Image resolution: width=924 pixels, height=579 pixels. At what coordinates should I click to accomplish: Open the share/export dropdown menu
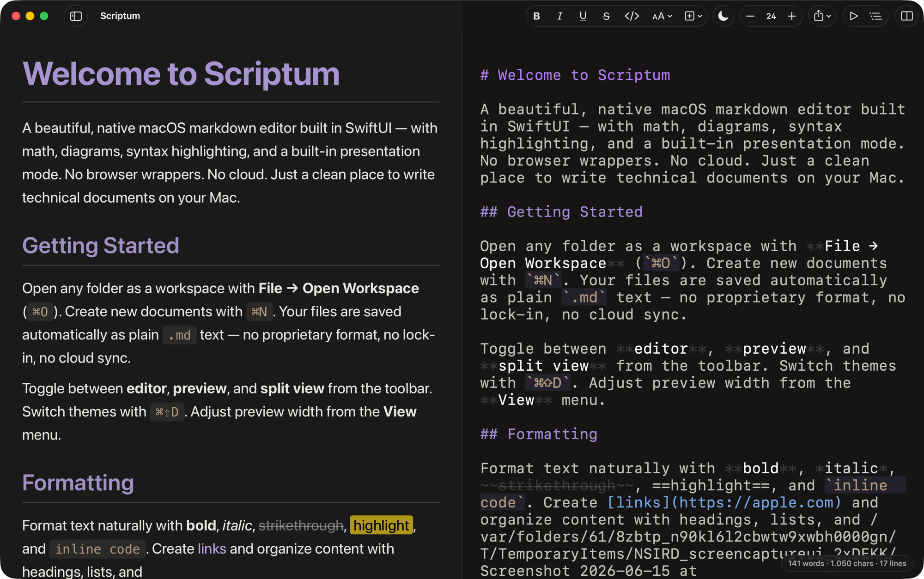(x=822, y=16)
